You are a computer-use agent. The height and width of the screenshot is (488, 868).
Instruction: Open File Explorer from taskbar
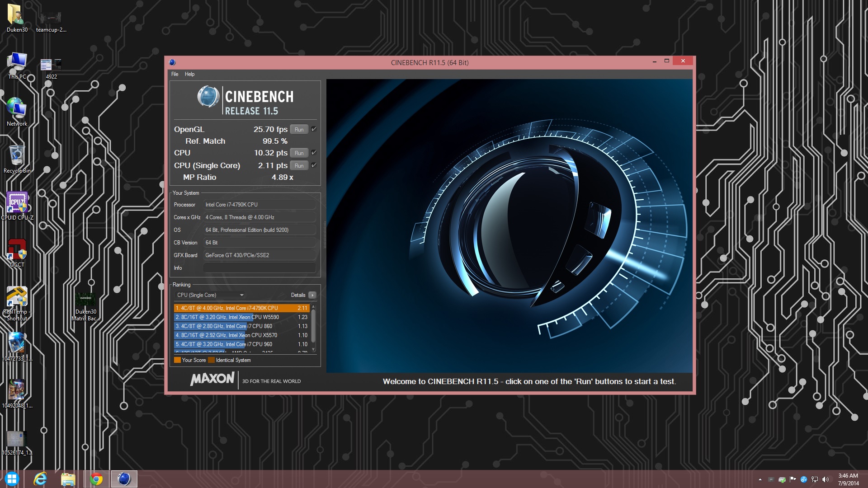(68, 479)
